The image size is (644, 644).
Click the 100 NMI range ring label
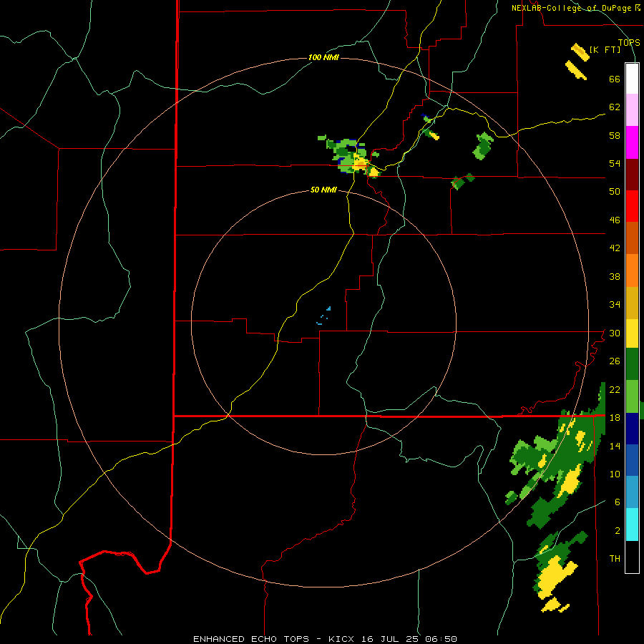point(323,57)
